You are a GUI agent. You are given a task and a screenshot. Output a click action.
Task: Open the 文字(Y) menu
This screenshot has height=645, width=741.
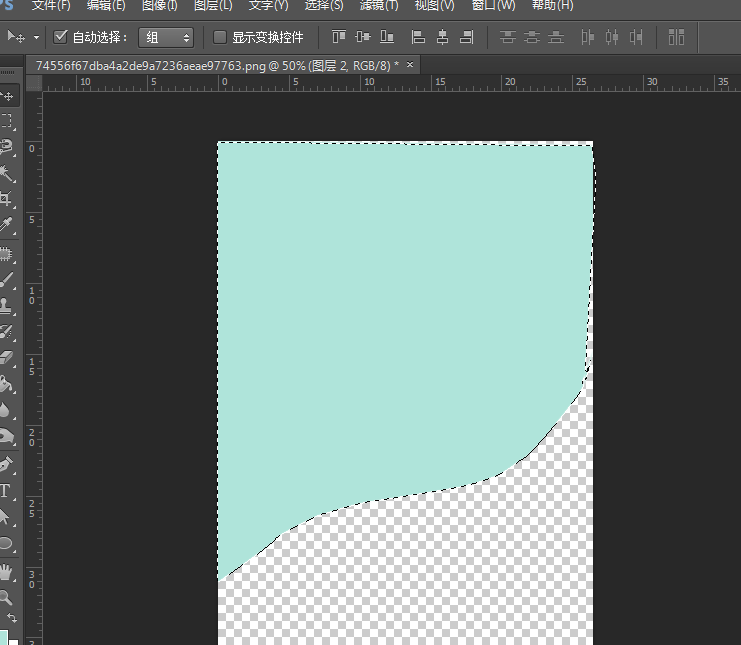tap(268, 5)
